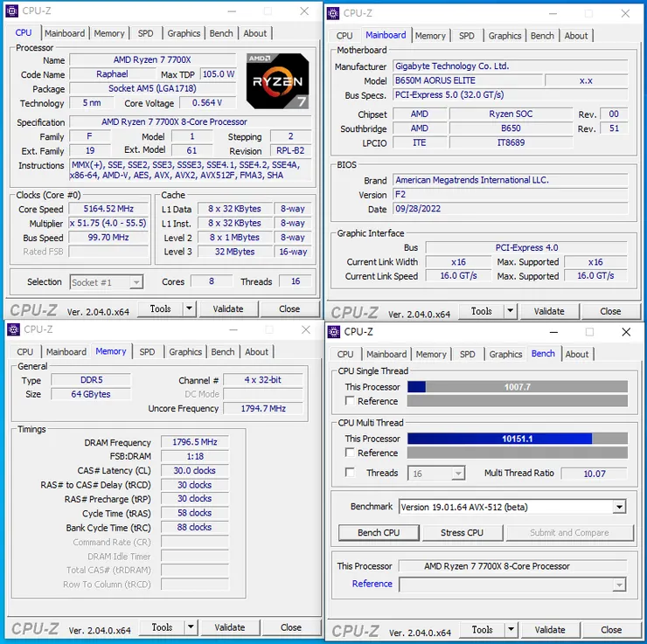
Task: Tick the Reference checkbox under CPU Single Thread
Action: pyautogui.click(x=350, y=401)
